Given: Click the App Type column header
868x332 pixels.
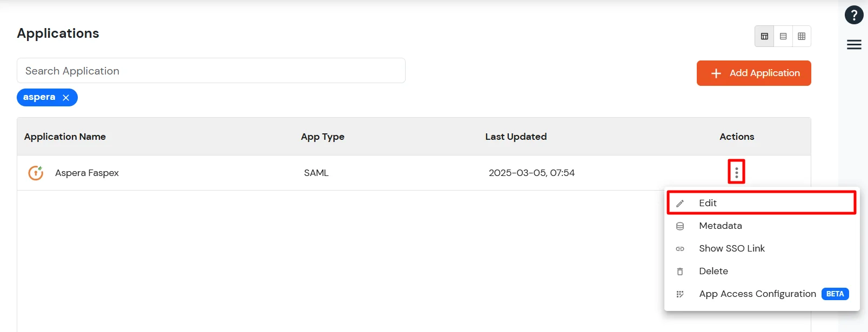Looking at the screenshot, I should tap(322, 137).
